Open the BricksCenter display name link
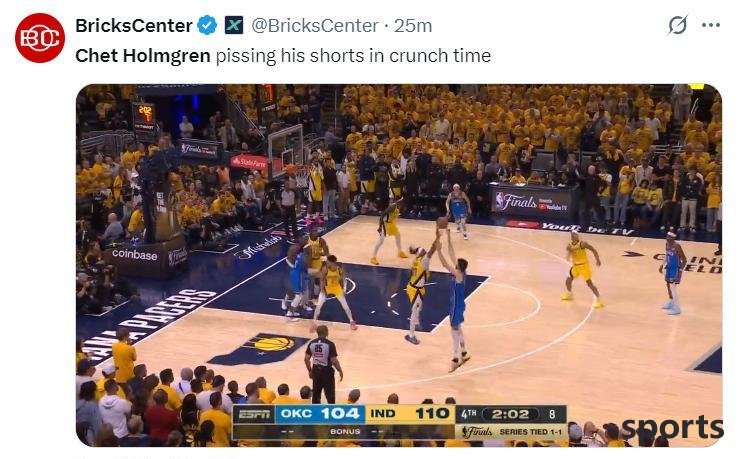739x459 pixels. pyautogui.click(x=134, y=25)
